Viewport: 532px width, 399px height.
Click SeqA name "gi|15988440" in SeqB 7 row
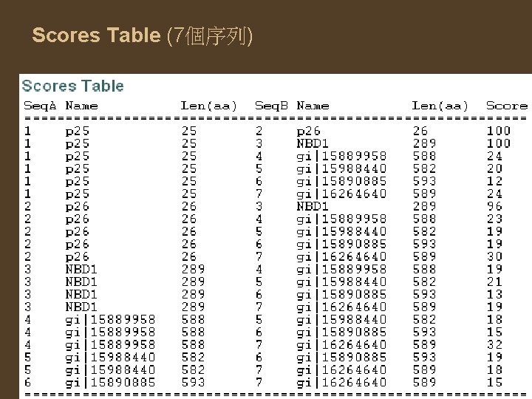pos(110,370)
